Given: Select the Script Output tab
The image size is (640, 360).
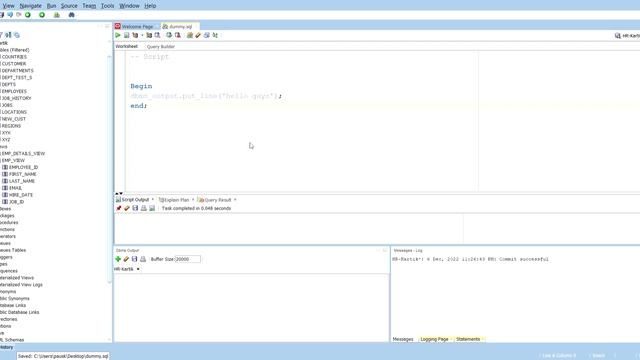Looking at the screenshot, I should (x=135, y=200).
